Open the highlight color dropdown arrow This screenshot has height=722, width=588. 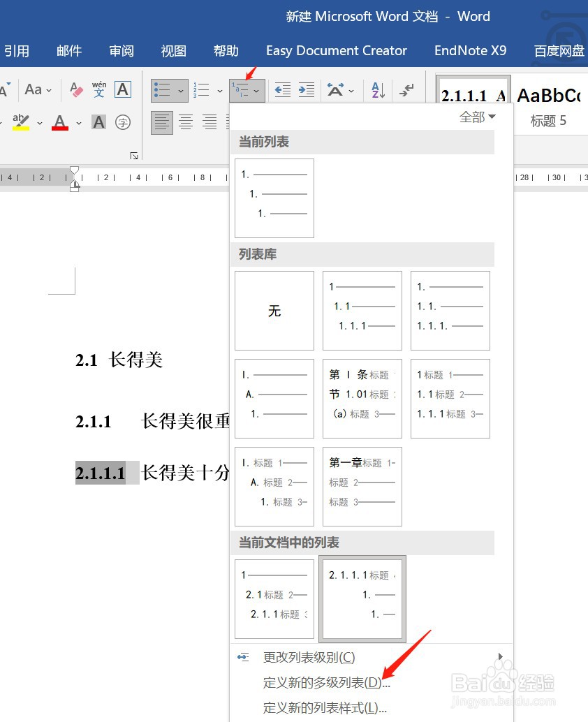click(39, 123)
